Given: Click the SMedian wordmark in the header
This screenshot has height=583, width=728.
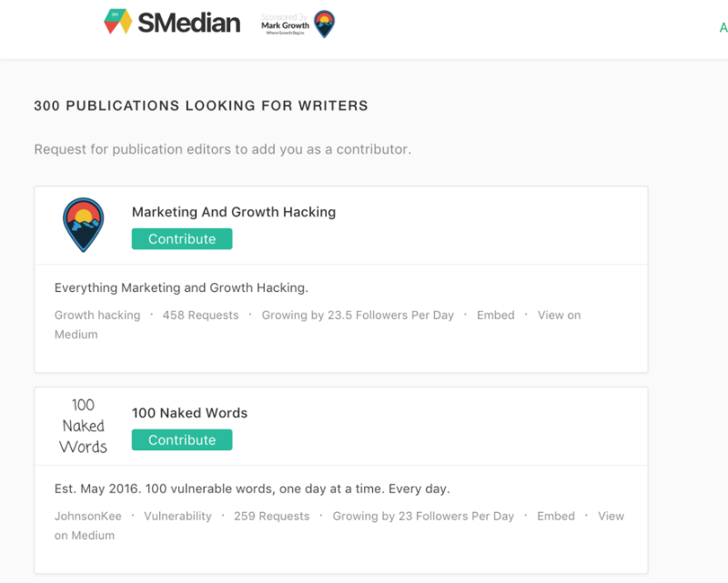Looking at the screenshot, I should point(189,24).
